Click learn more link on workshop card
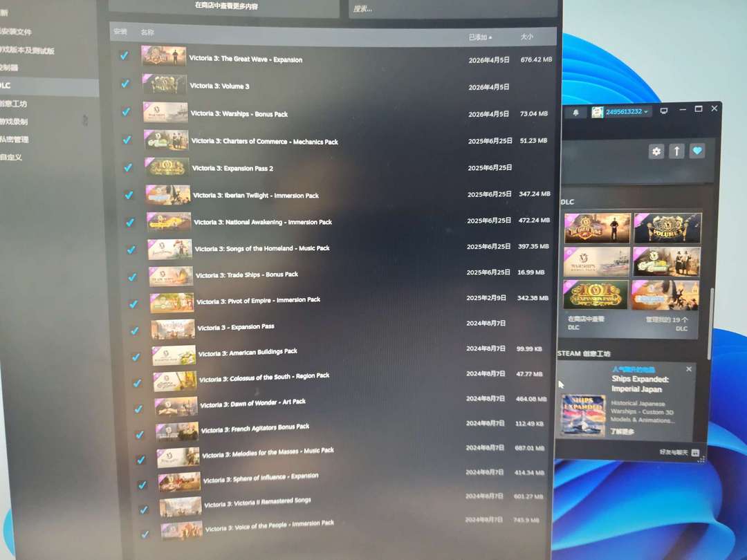 click(622, 431)
